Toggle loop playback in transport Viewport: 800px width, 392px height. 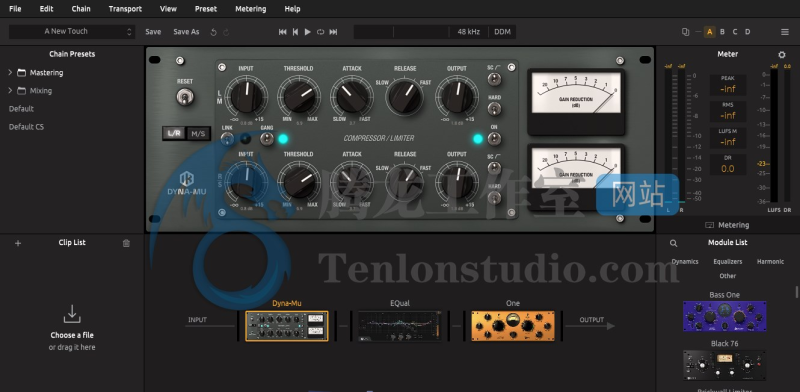(320, 32)
